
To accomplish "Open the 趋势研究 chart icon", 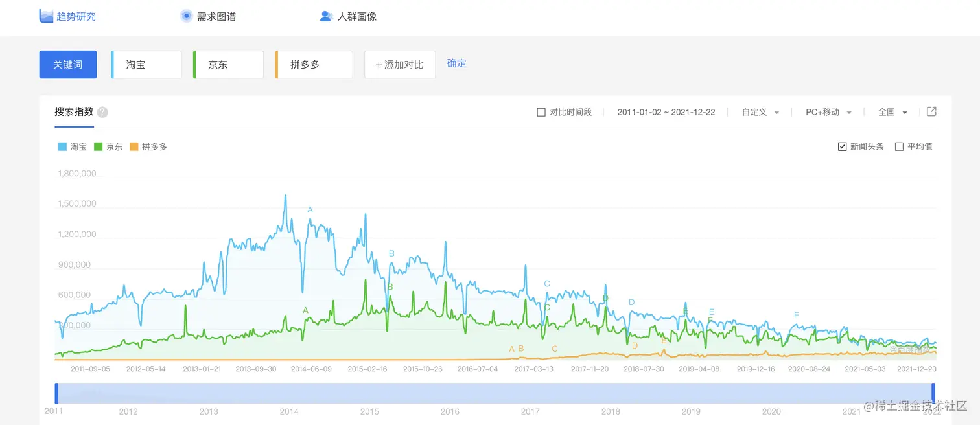I will (46, 16).
